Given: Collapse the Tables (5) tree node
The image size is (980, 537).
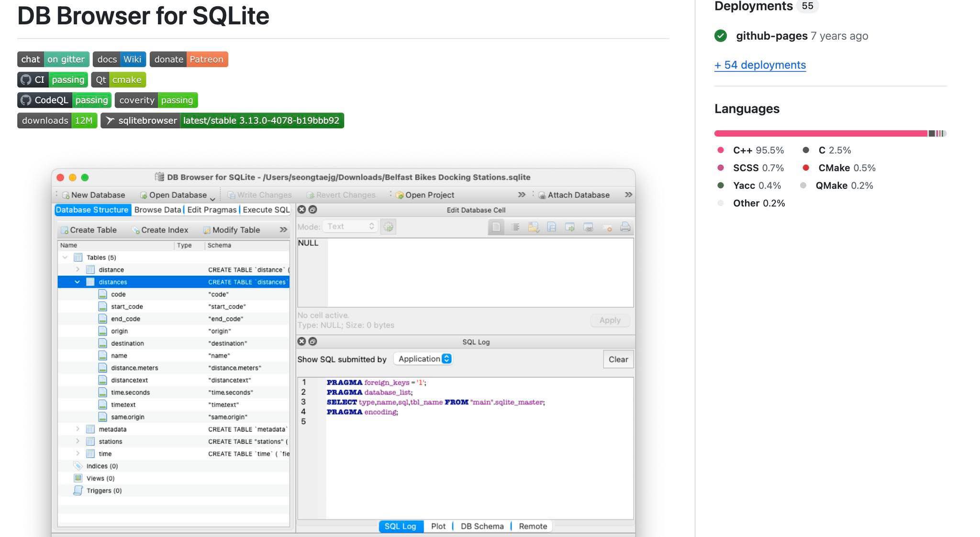Looking at the screenshot, I should click(x=65, y=257).
